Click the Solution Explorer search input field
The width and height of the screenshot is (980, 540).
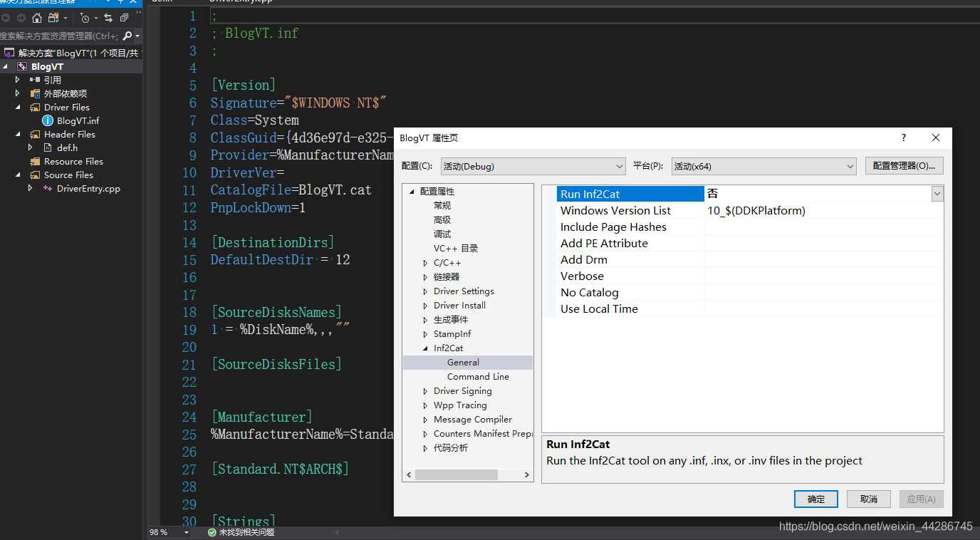click(60, 36)
